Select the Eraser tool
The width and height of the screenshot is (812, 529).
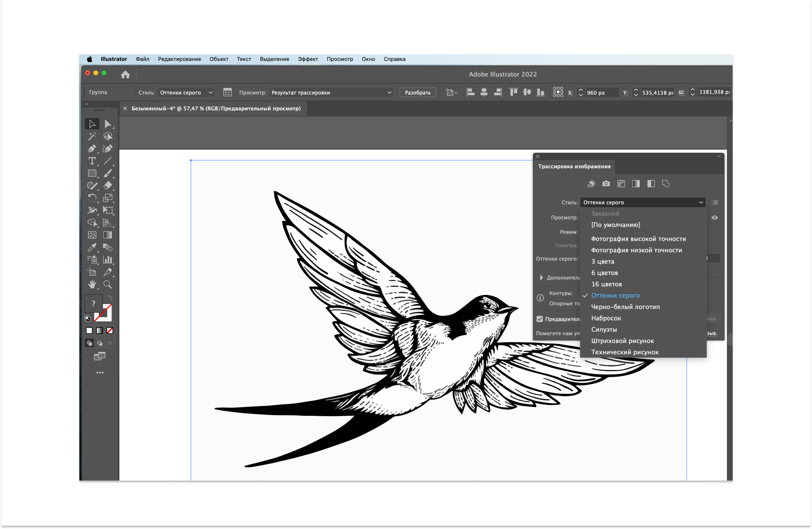point(108,186)
